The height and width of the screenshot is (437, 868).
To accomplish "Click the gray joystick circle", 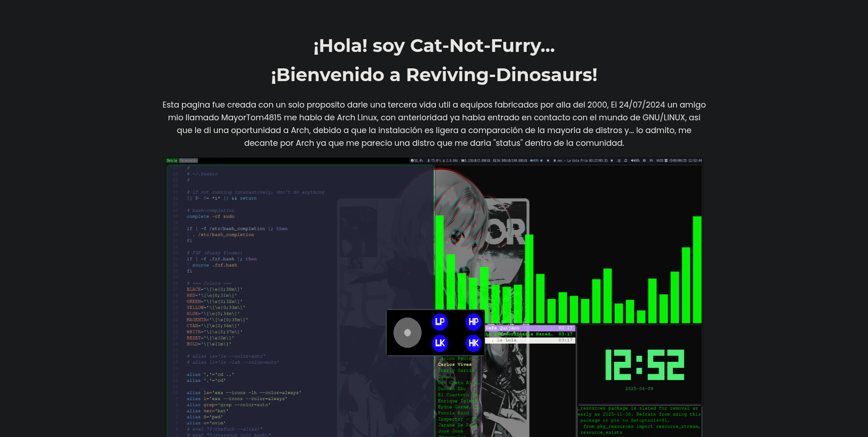I will pyautogui.click(x=407, y=333).
